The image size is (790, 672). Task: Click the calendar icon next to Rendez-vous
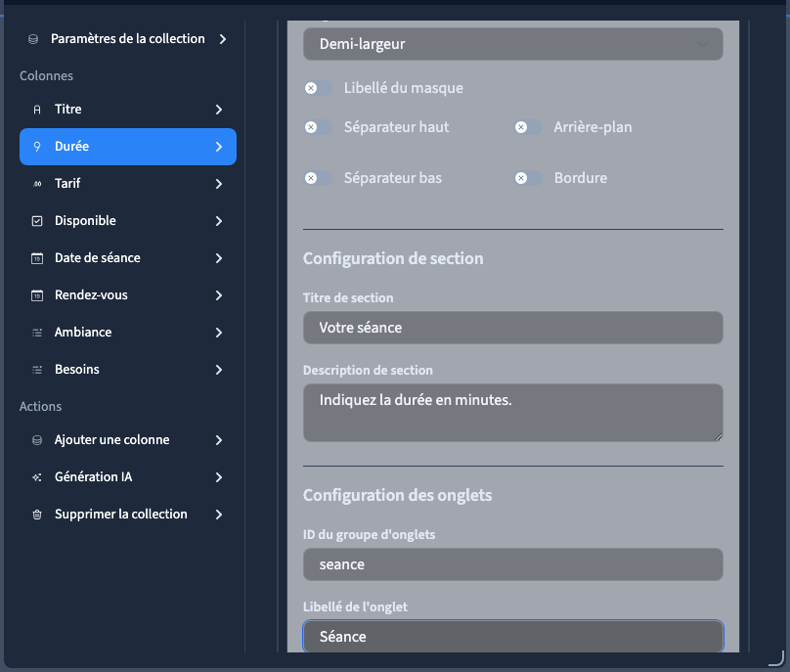tap(37, 295)
